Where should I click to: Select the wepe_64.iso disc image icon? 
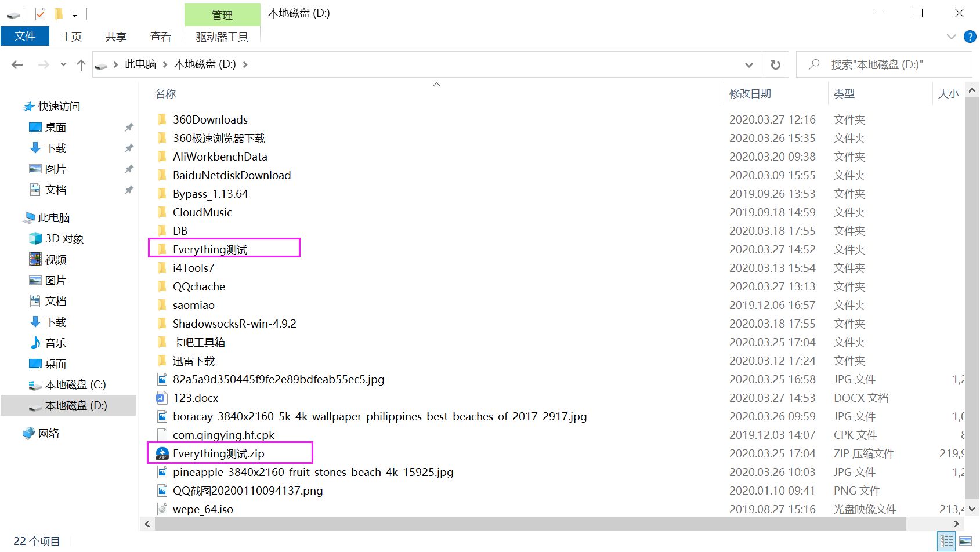(162, 509)
